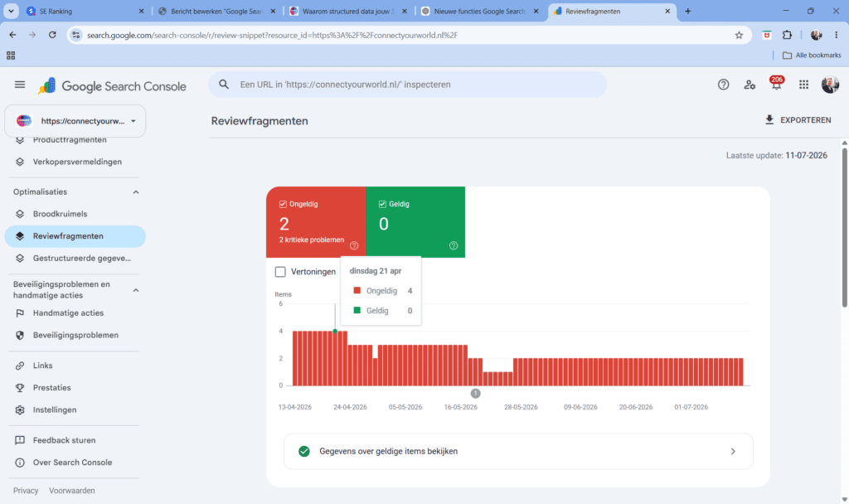Image resolution: width=849 pixels, height=504 pixels.
Task: Open the tab search dropdown arrow
Action: tap(11, 11)
